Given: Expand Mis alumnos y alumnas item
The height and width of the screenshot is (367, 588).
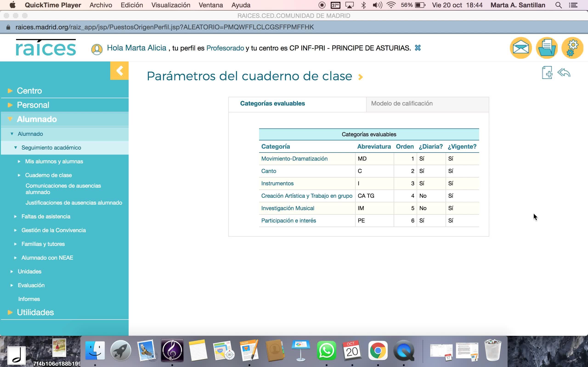Looking at the screenshot, I should tap(54, 161).
